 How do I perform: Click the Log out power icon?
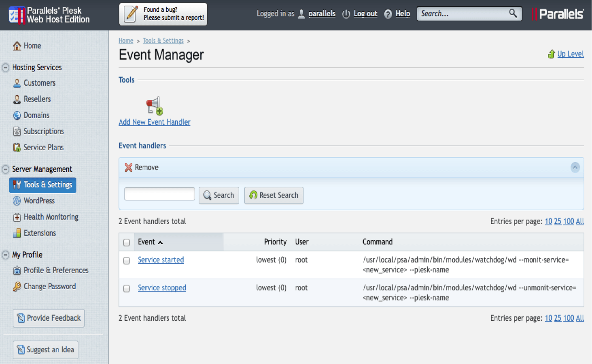coord(346,14)
